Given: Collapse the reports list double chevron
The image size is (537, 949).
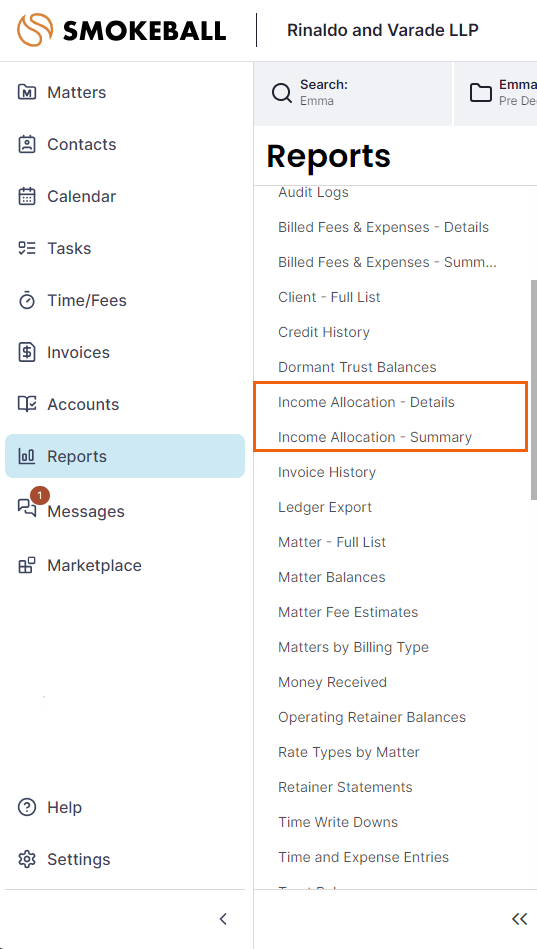Looking at the screenshot, I should coord(519,919).
